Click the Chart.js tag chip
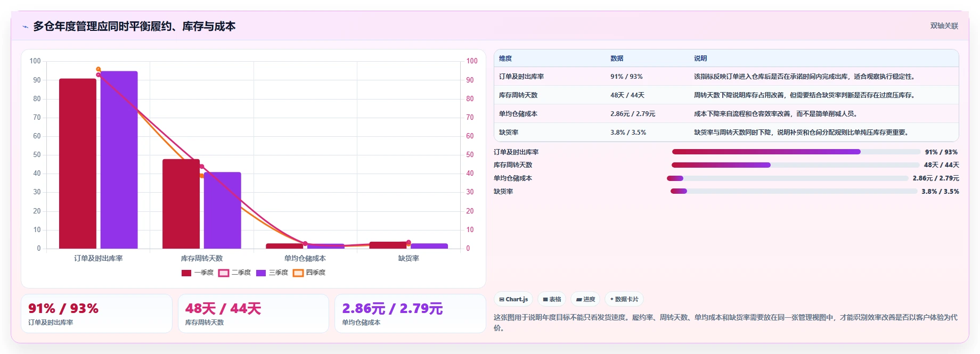This screenshot has height=354, width=980. coord(513,299)
